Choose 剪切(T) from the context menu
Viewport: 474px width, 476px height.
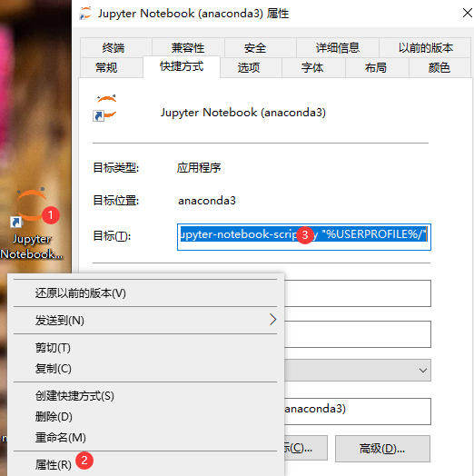coord(145,348)
